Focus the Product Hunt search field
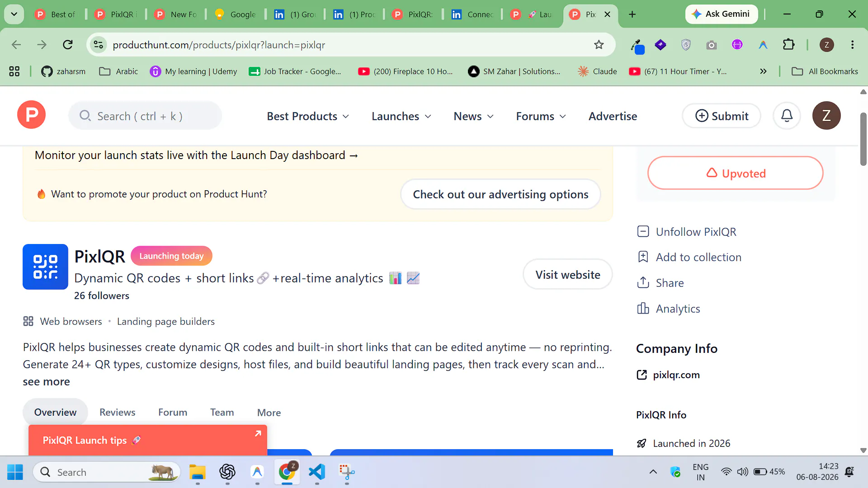Image resolution: width=868 pixels, height=488 pixels. (145, 116)
